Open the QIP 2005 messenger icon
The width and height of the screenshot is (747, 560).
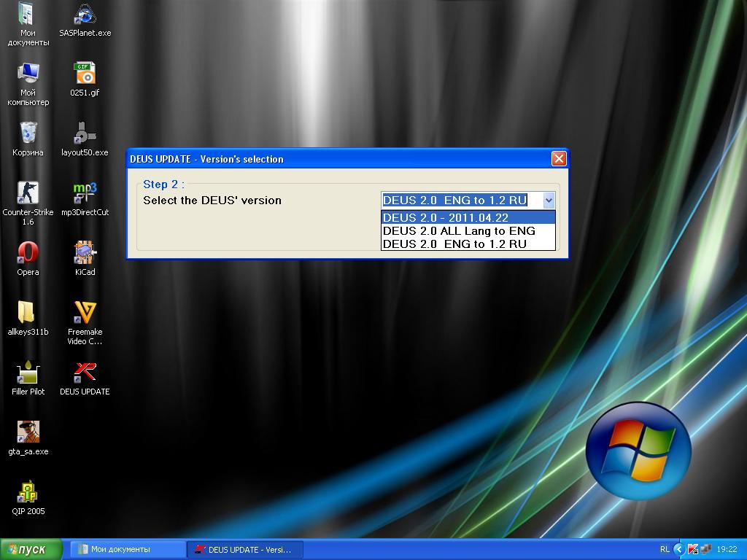[28, 492]
